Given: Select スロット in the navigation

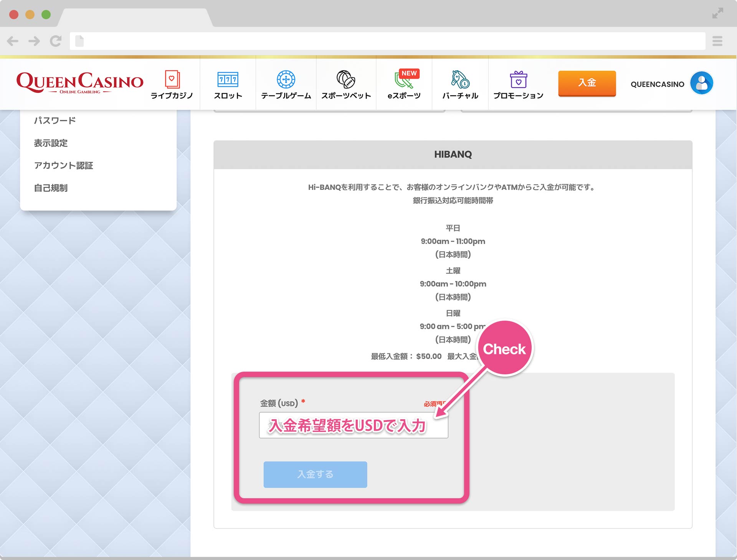Looking at the screenshot, I should tap(228, 96).
